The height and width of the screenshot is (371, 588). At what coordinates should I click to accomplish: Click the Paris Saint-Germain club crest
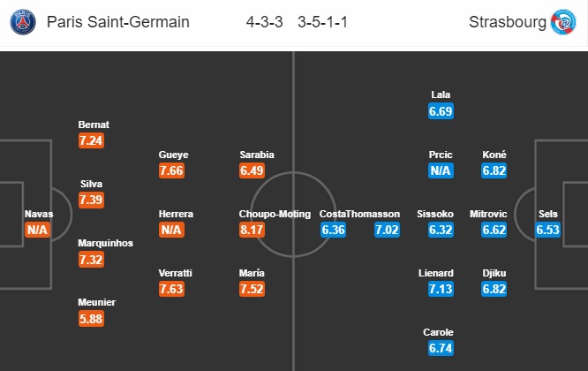click(23, 22)
